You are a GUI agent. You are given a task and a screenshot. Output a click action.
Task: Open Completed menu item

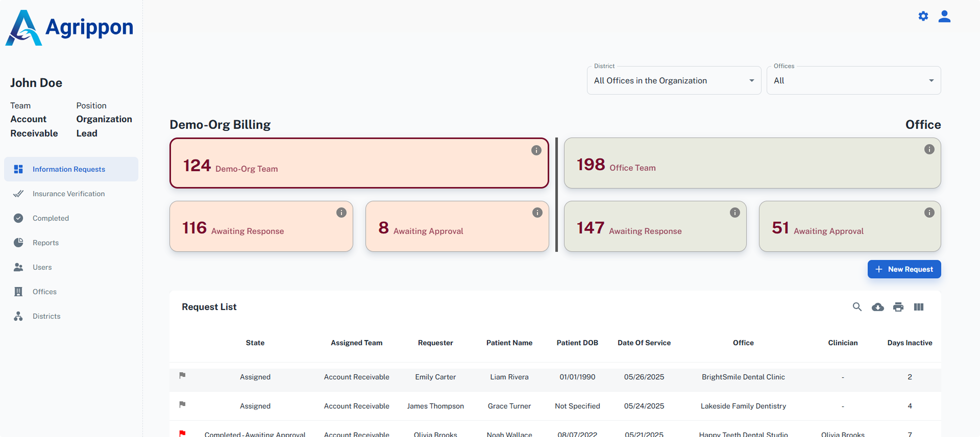pyautogui.click(x=71, y=218)
